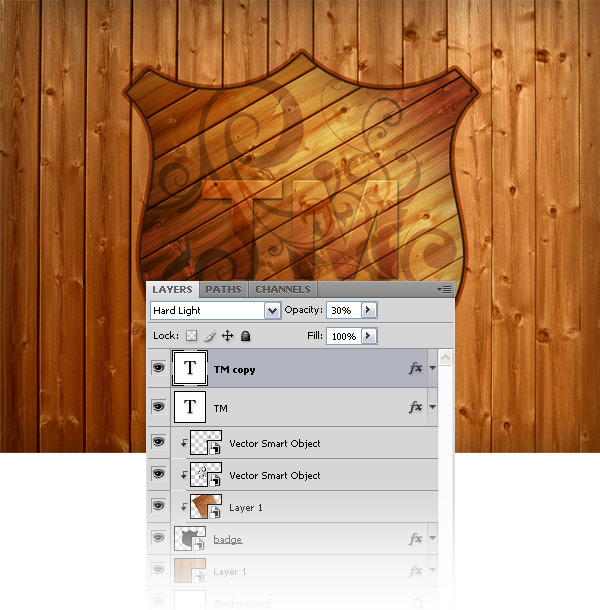Click clipping arrow on upper Vector Smart Object

pos(184,443)
